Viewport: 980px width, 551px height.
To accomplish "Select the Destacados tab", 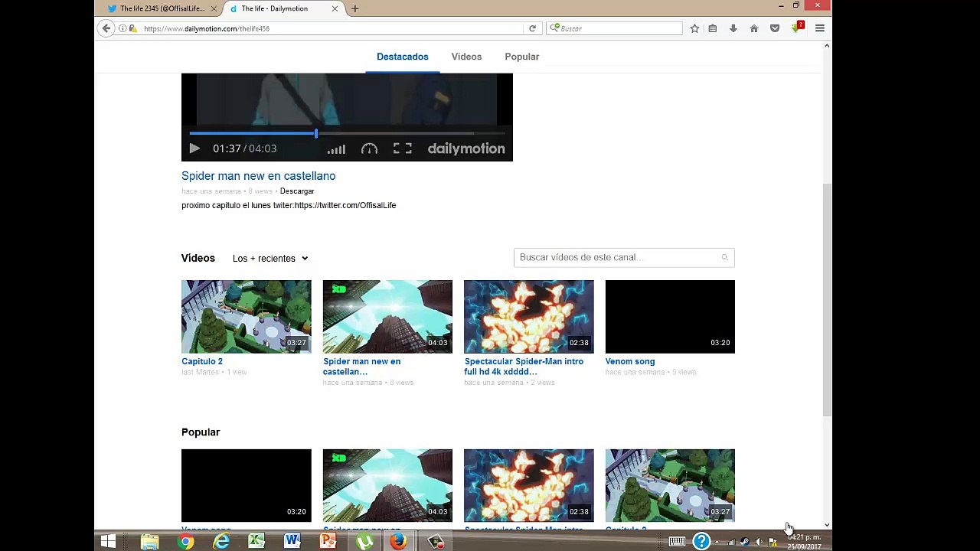I will click(x=403, y=57).
